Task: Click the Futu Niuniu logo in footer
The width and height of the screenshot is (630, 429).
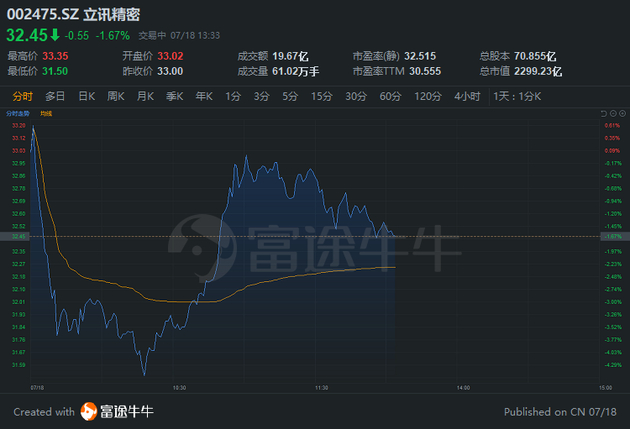Action: pos(117,411)
